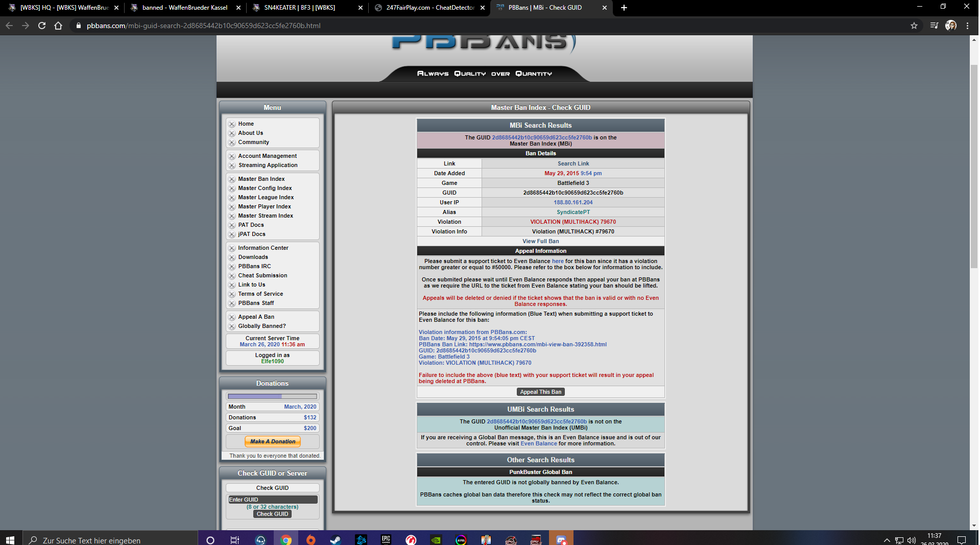980x545 pixels.
Task: Open Discord from the taskbar
Action: (x=561, y=540)
